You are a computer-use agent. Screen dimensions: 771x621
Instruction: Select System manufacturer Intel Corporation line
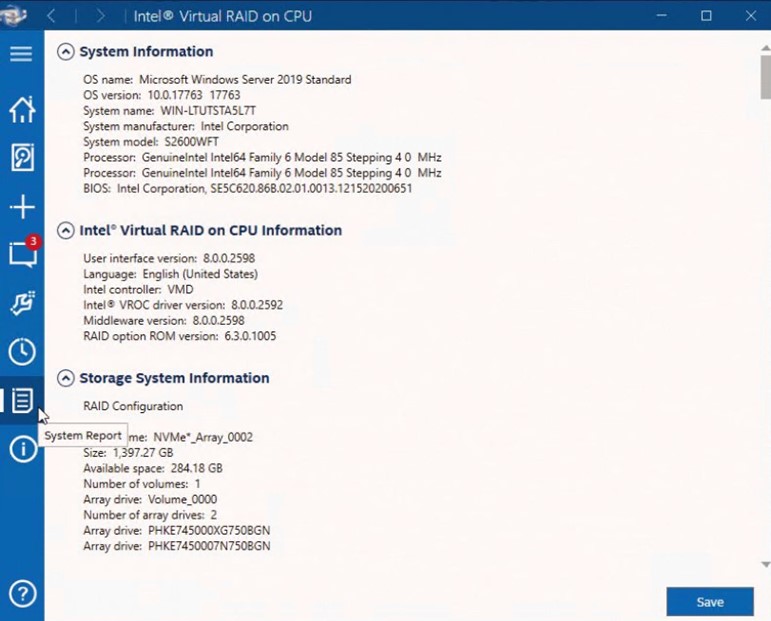pyautogui.click(x=185, y=126)
